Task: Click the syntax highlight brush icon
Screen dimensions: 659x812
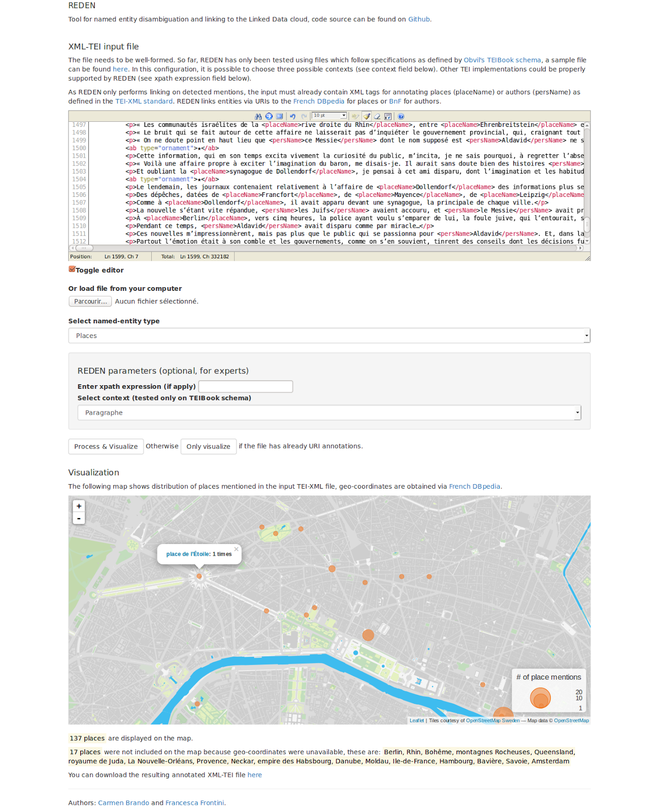Action: 367,116
